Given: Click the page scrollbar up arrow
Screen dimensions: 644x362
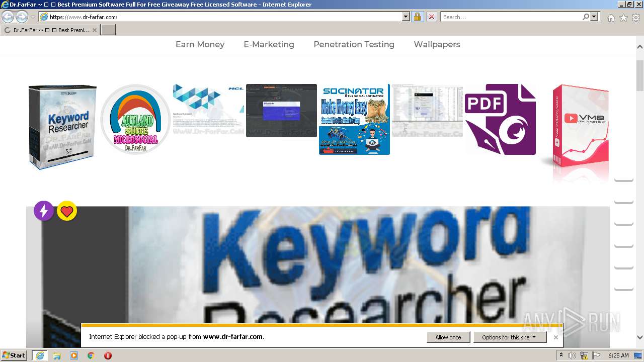Looking at the screenshot, I should point(640,46).
